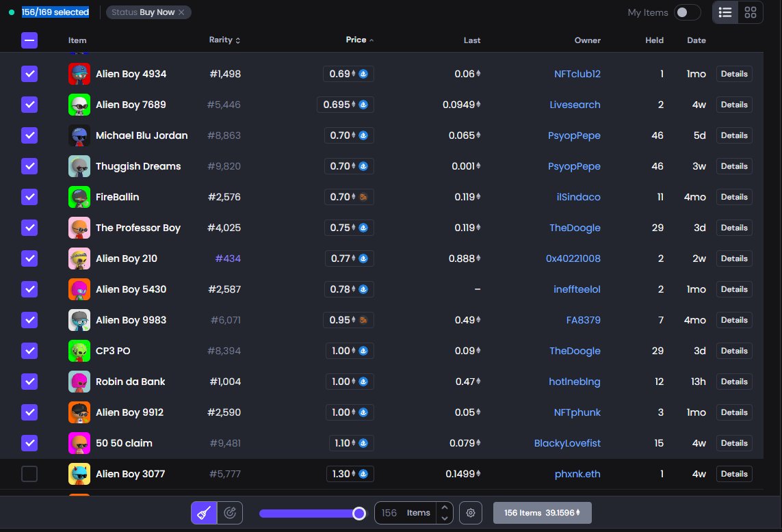
Task: Remove the Buy Now status filter
Action: 181,12
